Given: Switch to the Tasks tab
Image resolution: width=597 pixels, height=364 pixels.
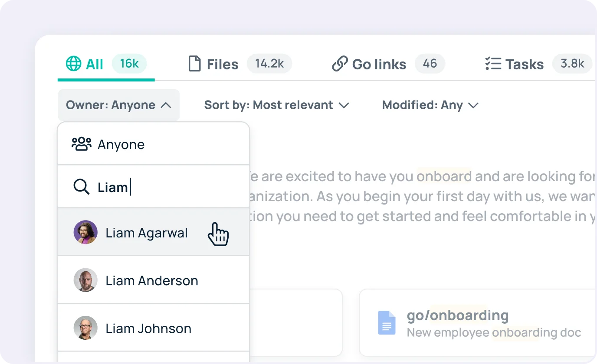Looking at the screenshot, I should click(524, 64).
